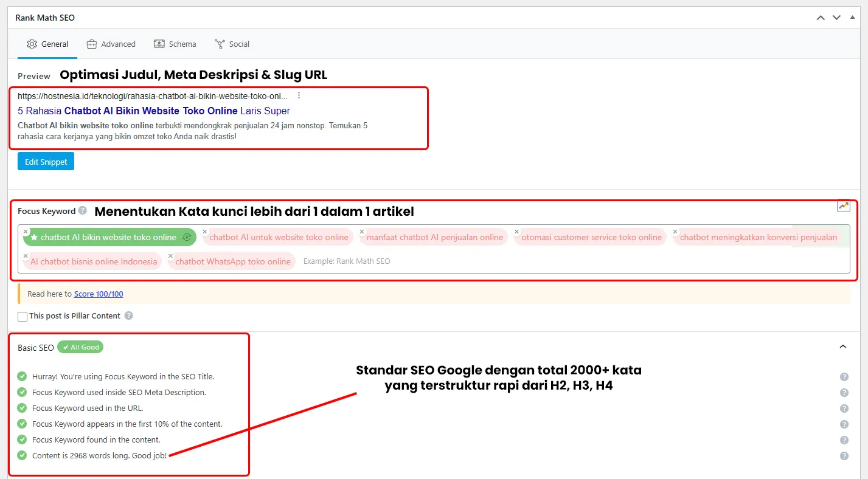868x479 pixels.
Task: Click the Basic SEO heading
Action: [36, 348]
